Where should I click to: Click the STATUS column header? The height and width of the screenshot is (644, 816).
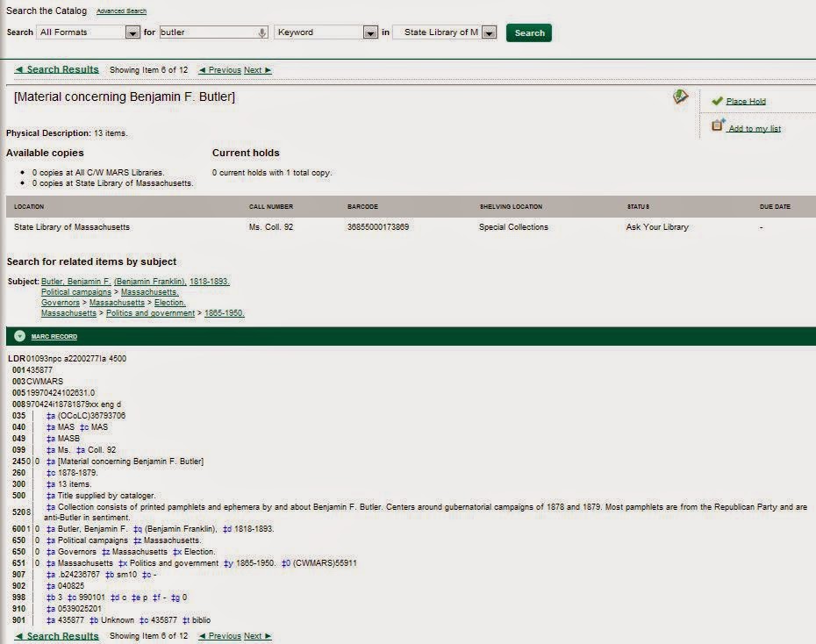(x=638, y=206)
